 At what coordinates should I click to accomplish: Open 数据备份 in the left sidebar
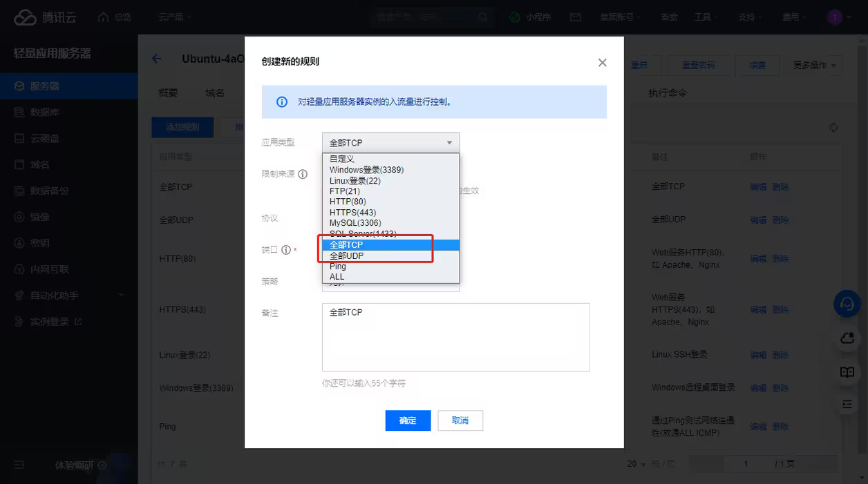69,191
